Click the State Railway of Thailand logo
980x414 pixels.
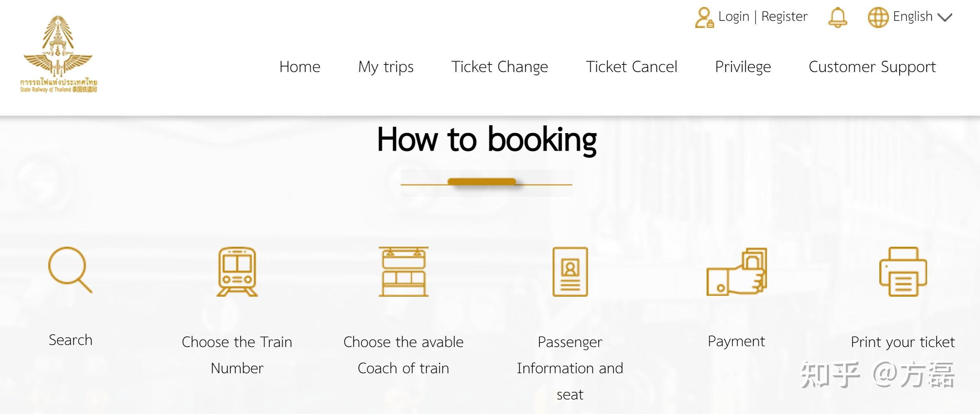[x=59, y=54]
